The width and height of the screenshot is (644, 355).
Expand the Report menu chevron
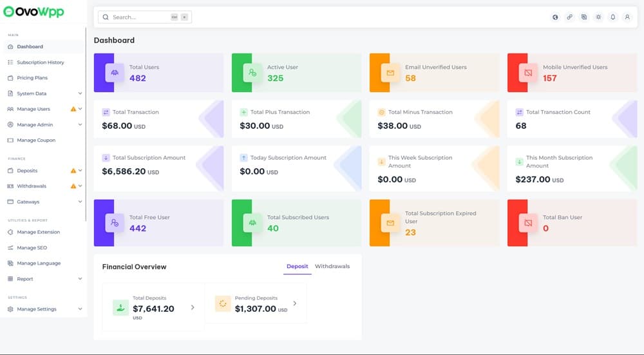pos(80,279)
